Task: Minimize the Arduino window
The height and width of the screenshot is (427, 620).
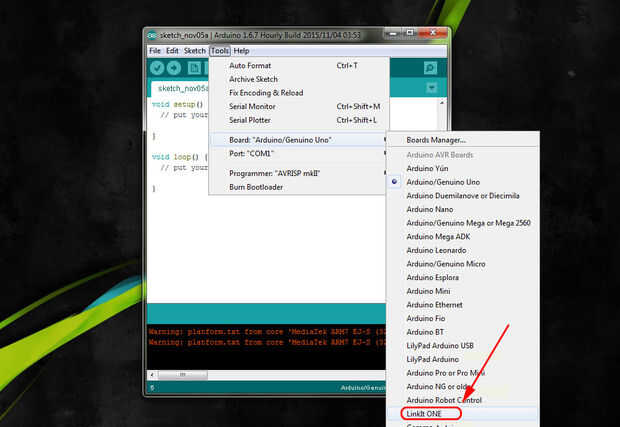Action: 393,33
